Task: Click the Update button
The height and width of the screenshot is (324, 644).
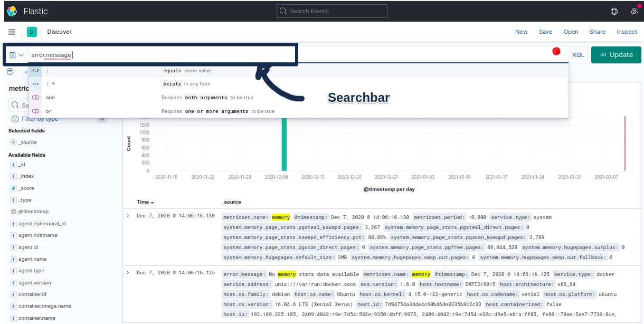Action: (616, 55)
